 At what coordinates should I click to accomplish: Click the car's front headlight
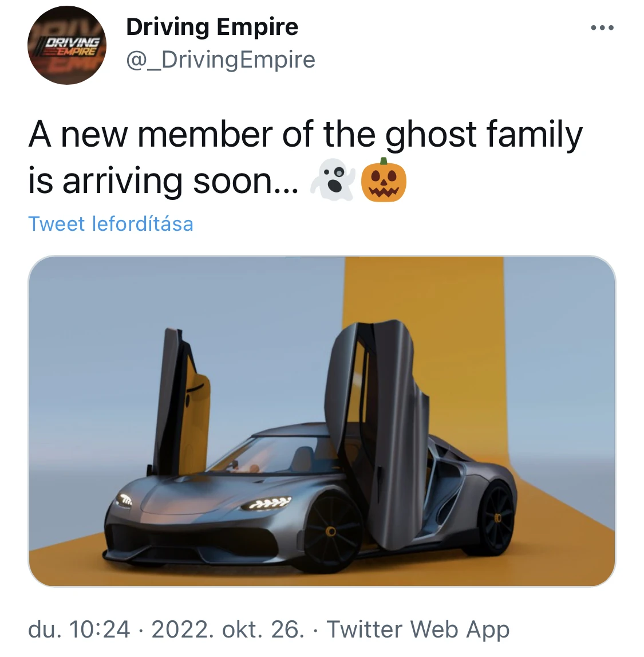coord(266,503)
